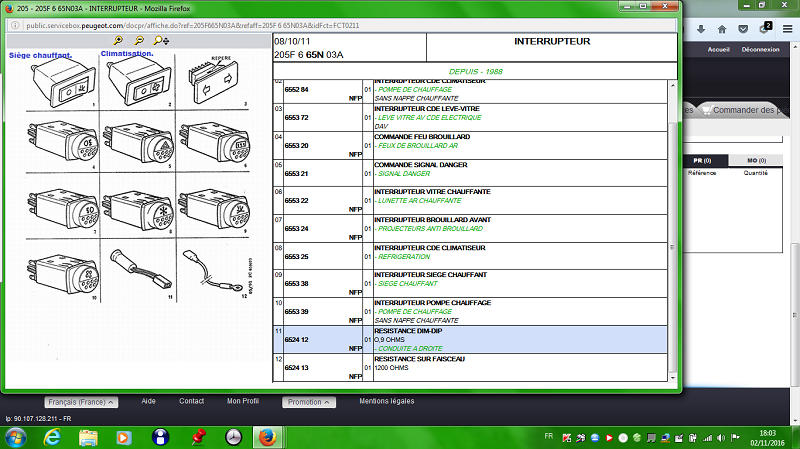The image size is (800, 449).
Task: Click the taskbar clock showing 18:03
Action: 767,433
